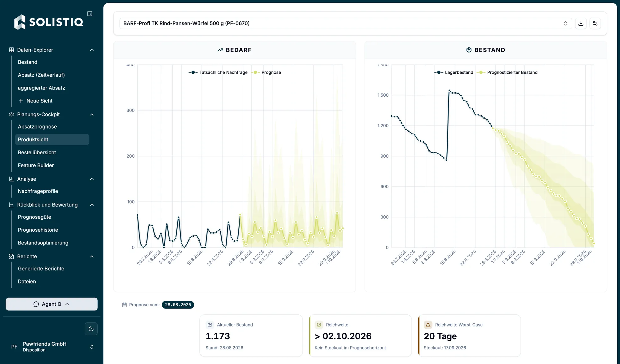The image size is (620, 364).
Task: Click the Reichweite Worst-Case warning icon
Action: pos(428,325)
